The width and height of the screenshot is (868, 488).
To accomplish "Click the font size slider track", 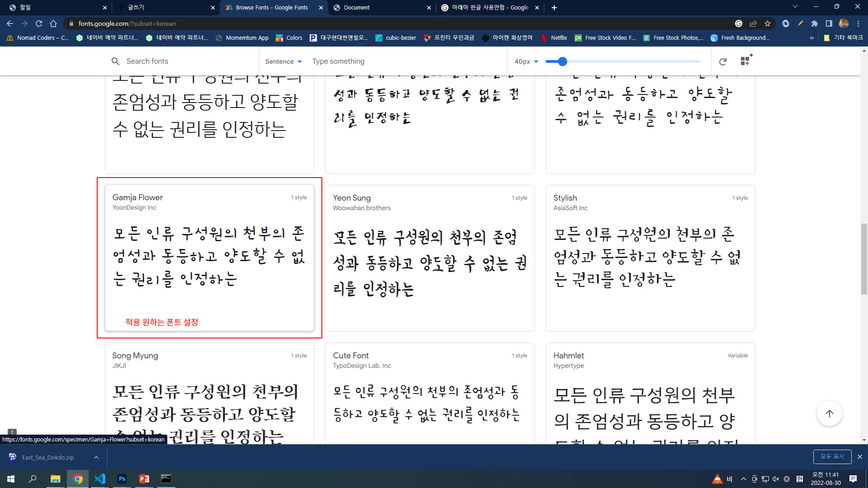I will (633, 61).
